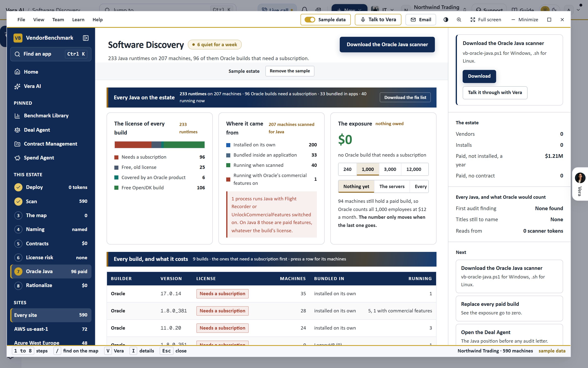Toggle contrast mode half-circle icon
588x368 pixels.
pyautogui.click(x=446, y=20)
